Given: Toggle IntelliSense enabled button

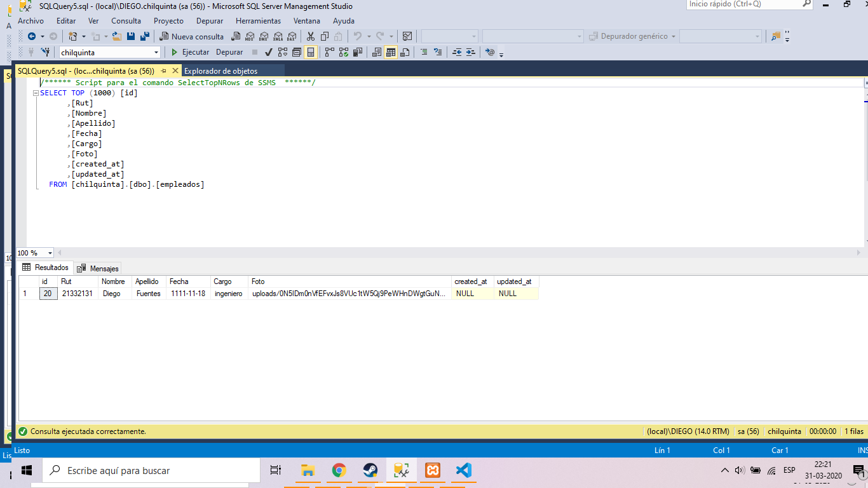Looking at the screenshot, I should pyautogui.click(x=311, y=52).
